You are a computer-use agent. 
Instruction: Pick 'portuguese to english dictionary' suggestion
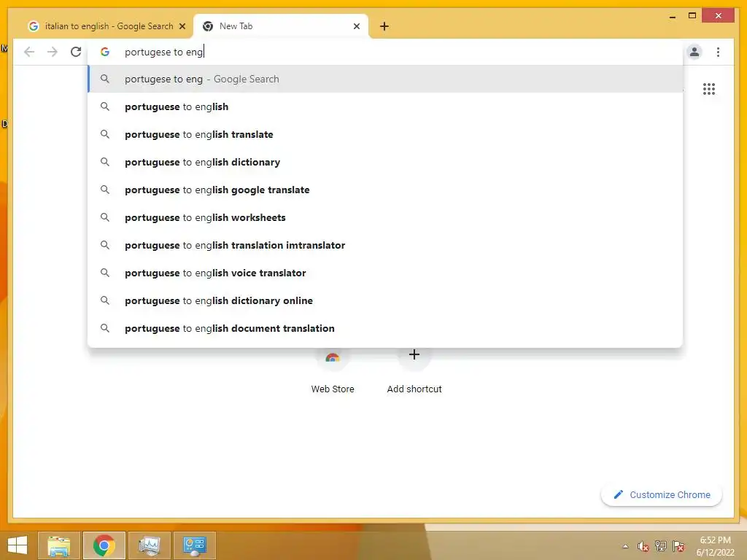click(385, 162)
